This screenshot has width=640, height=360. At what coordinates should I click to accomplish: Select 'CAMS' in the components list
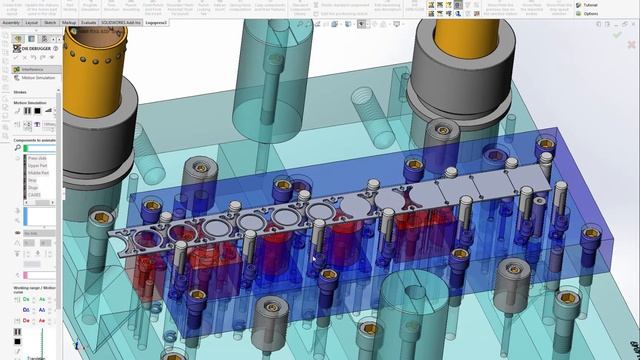(x=34, y=195)
